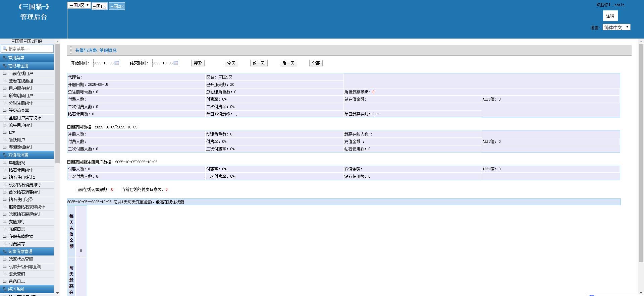Open 钻石使用统计 in the sidebar menu
This screenshot has height=296, width=644.
pos(21,170)
